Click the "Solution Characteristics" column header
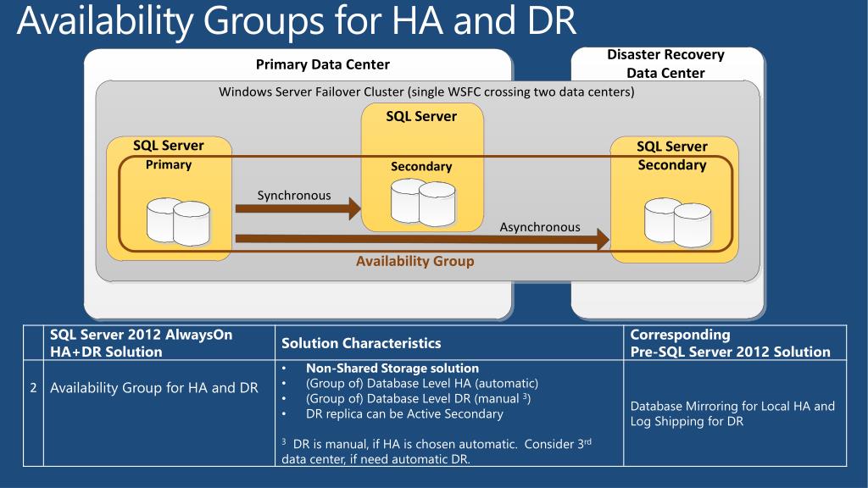 361,344
